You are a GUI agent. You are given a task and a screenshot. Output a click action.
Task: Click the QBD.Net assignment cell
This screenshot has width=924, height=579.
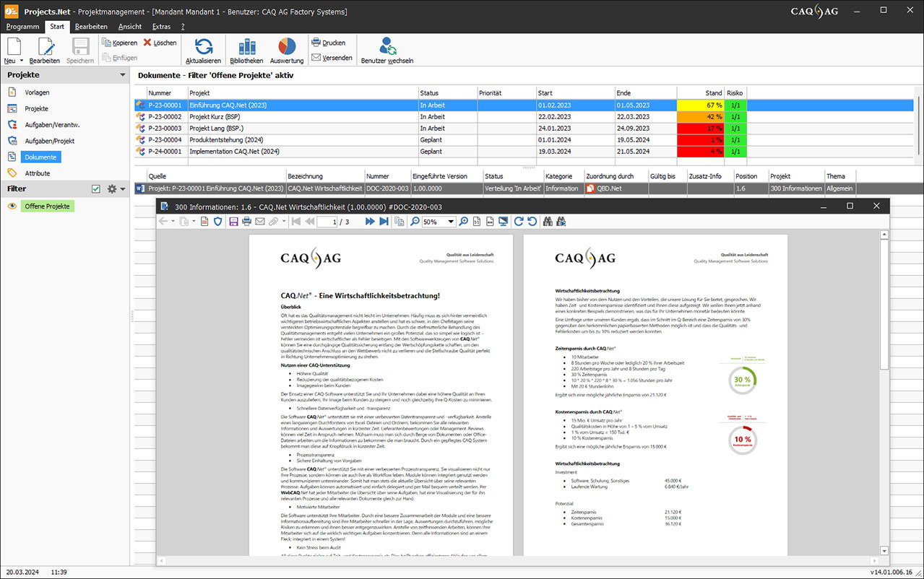click(616, 188)
